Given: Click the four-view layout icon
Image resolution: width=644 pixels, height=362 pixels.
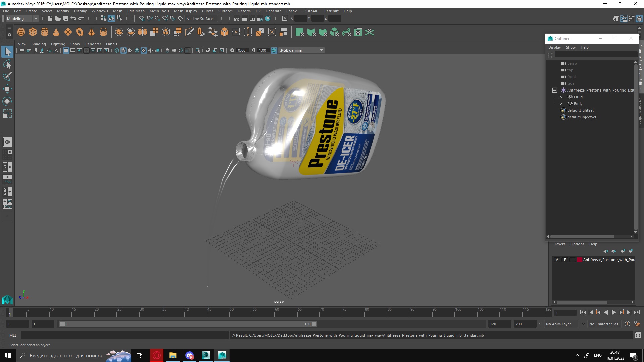Looking at the screenshot, I should tap(7, 155).
